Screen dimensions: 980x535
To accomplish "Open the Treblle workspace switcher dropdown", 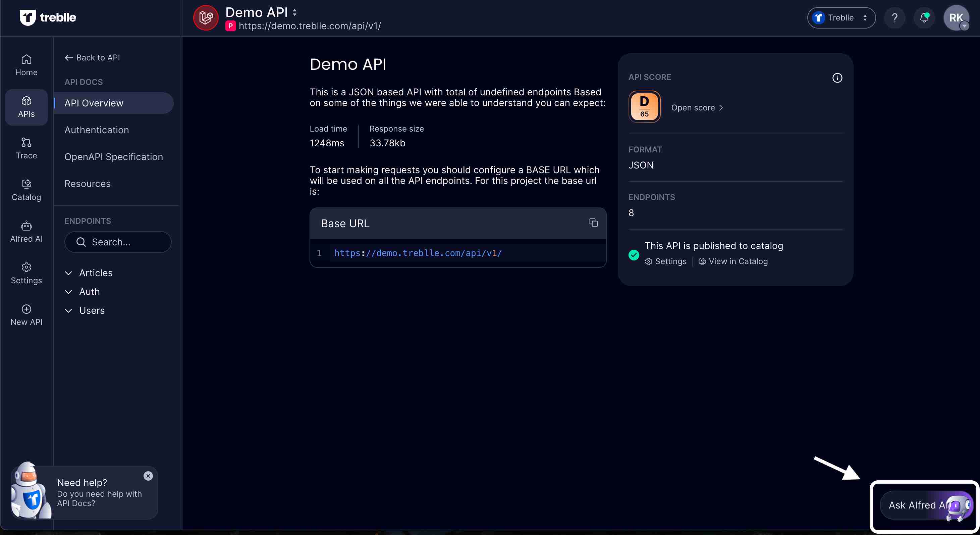I will pos(841,18).
